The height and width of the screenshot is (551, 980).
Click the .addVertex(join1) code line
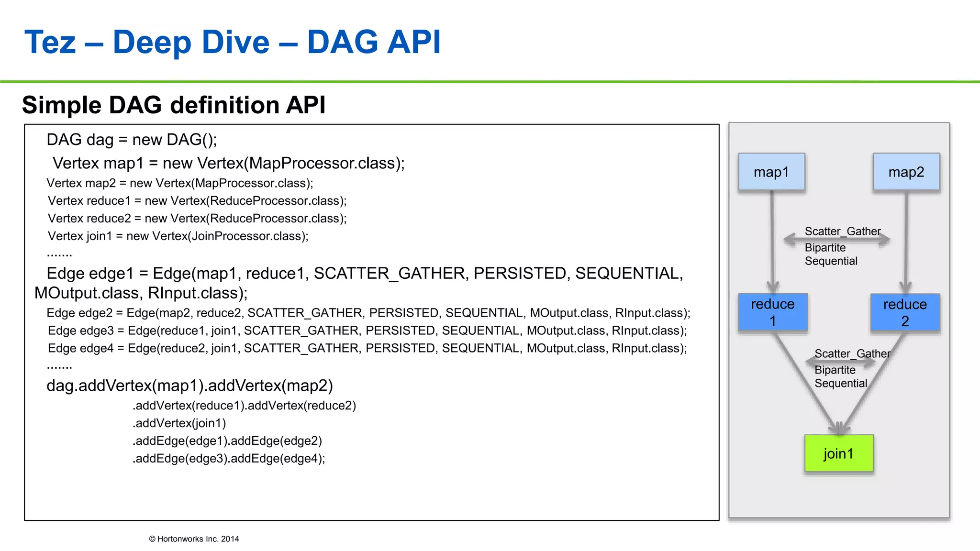[x=179, y=423]
